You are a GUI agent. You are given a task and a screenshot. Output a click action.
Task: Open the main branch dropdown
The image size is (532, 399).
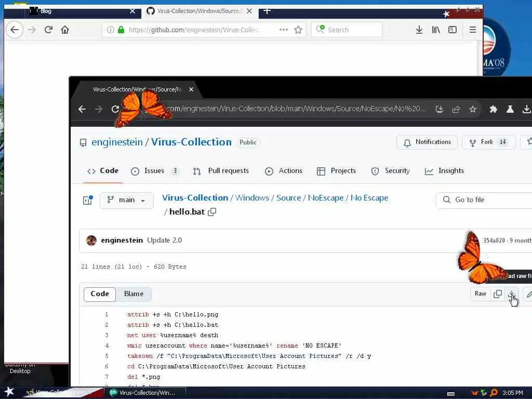click(127, 200)
